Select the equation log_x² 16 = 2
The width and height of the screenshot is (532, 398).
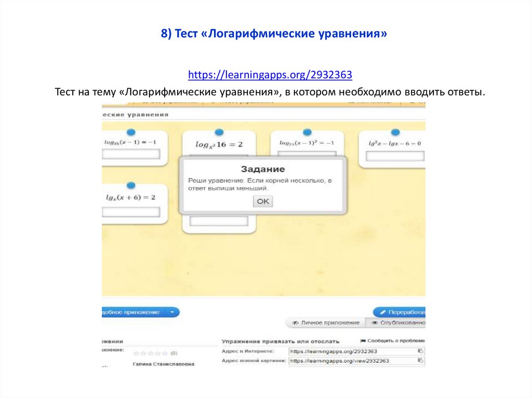coord(219,145)
